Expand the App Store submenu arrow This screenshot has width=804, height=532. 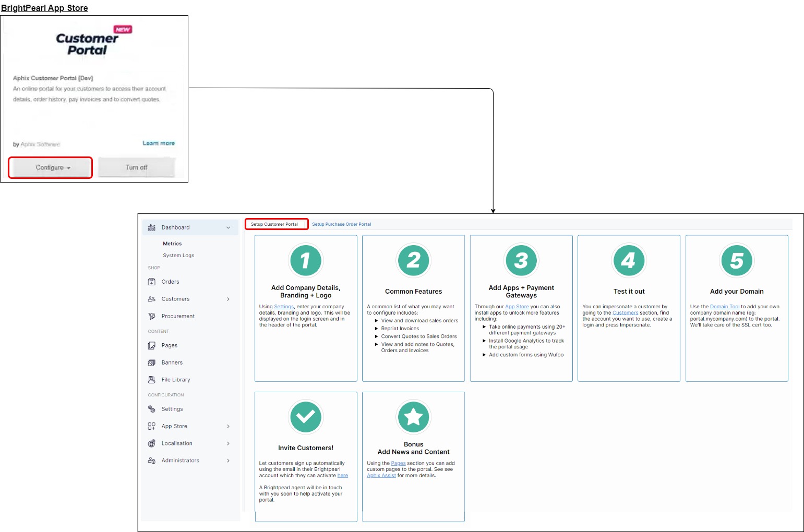228,426
